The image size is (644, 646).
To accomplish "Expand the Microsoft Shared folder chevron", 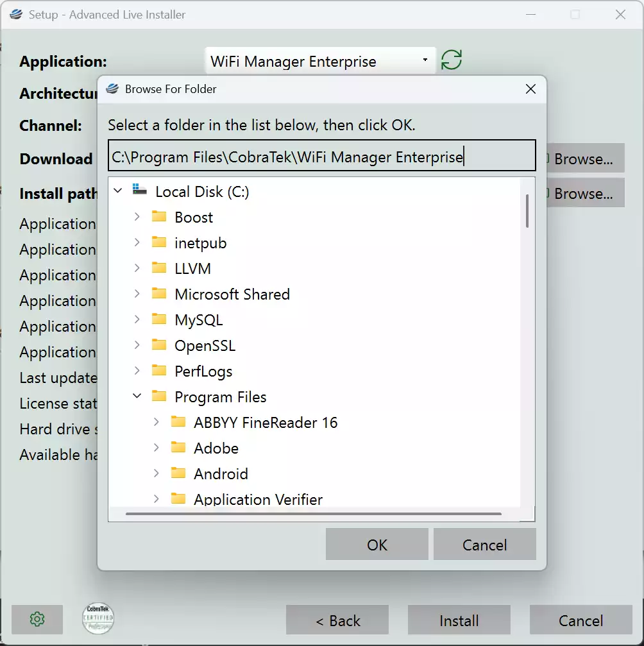I will click(x=137, y=293).
